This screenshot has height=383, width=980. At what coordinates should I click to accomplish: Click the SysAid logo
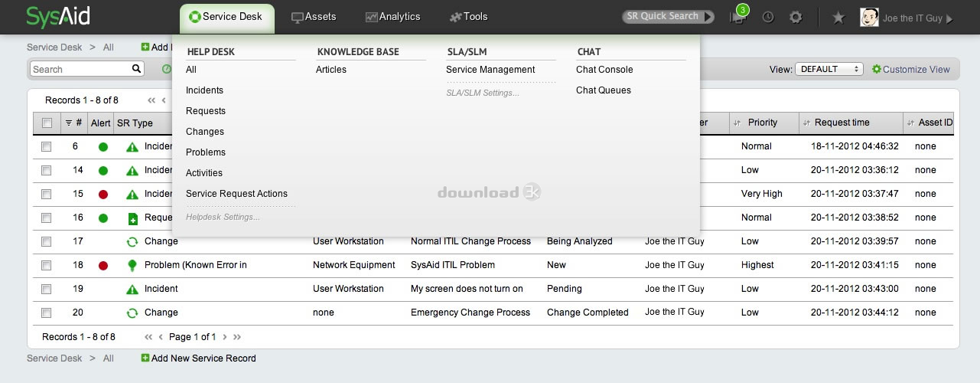(58, 16)
